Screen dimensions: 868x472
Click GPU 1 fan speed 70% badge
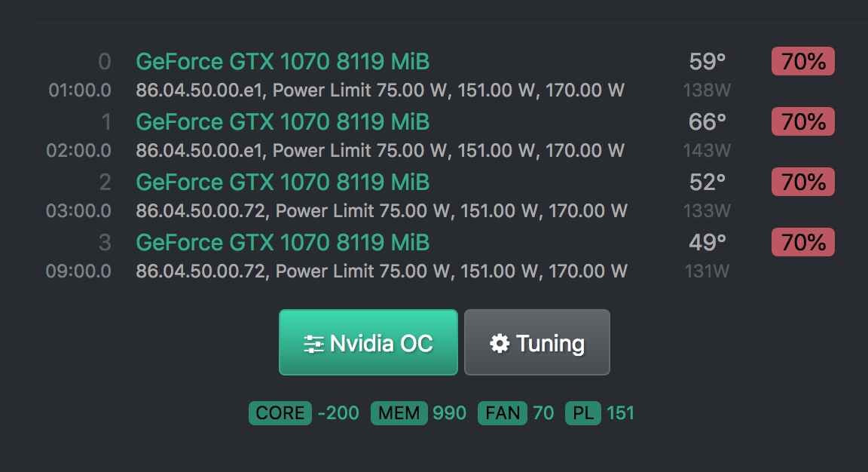(x=802, y=121)
